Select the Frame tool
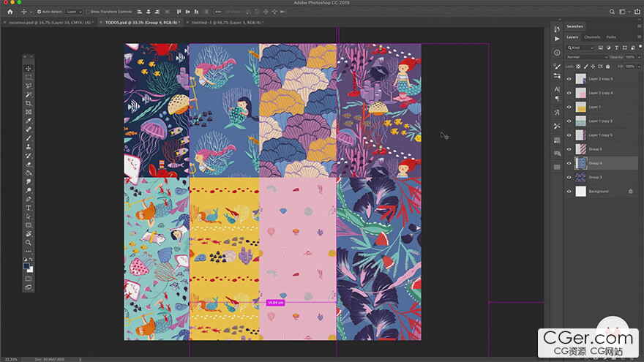644x362 pixels. (x=29, y=112)
